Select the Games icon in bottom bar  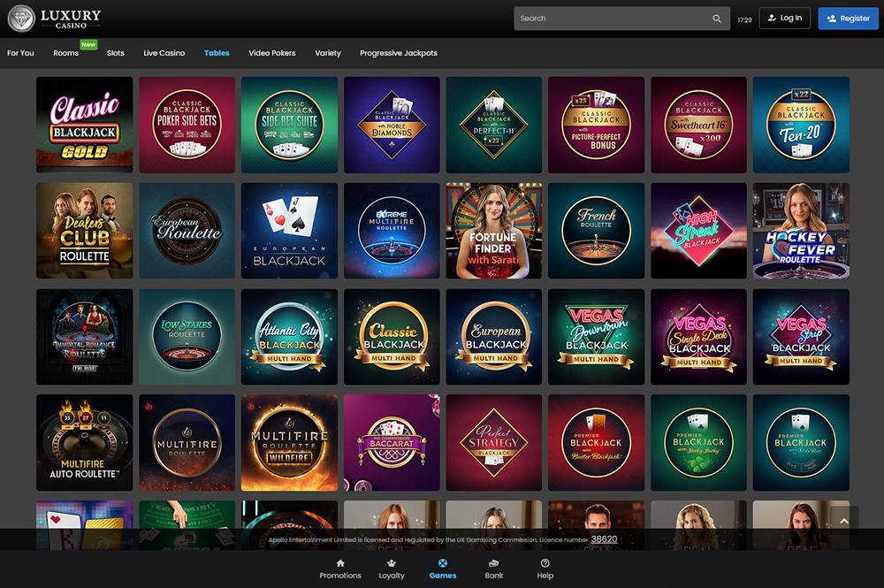pyautogui.click(x=443, y=563)
